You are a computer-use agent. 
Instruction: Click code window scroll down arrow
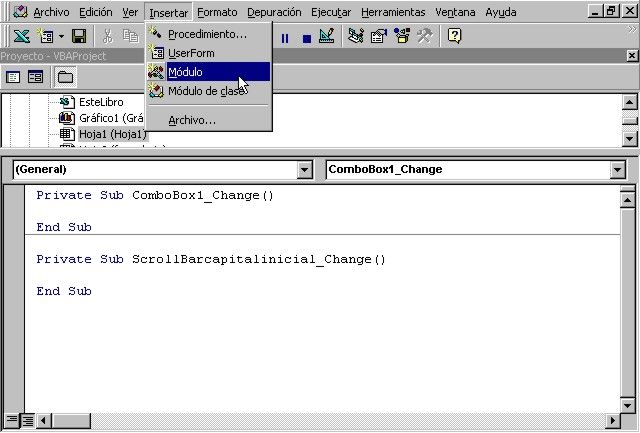(x=627, y=405)
